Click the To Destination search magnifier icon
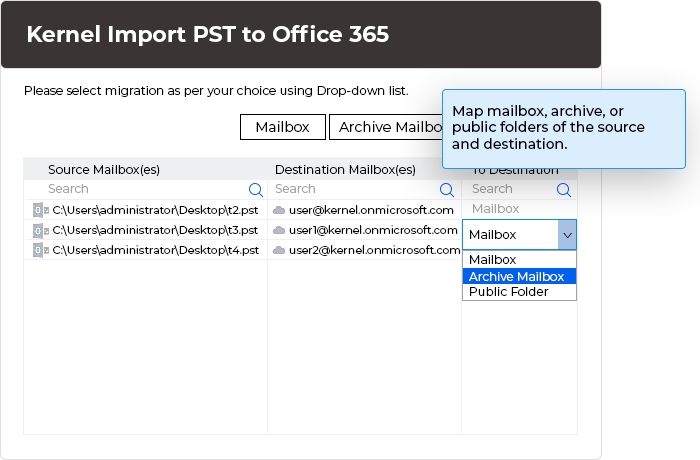The width and height of the screenshot is (700, 460). 564,190
